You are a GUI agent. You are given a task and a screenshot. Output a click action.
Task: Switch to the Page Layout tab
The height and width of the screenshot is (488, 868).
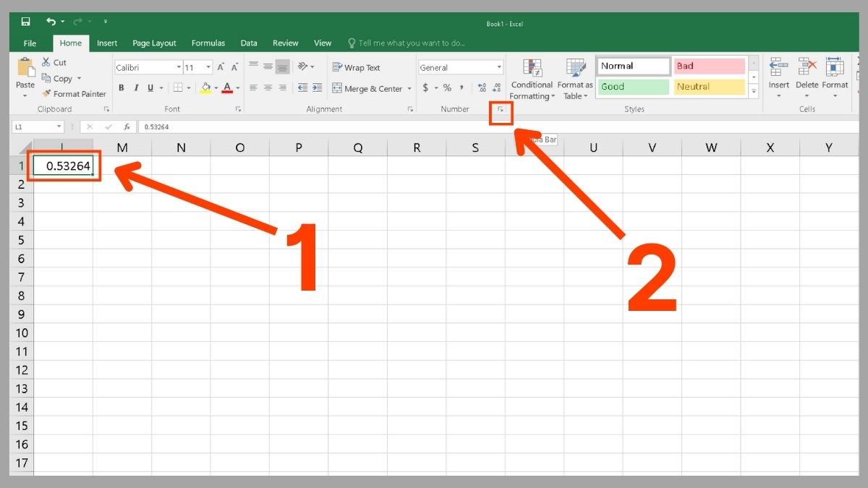pyautogui.click(x=154, y=43)
